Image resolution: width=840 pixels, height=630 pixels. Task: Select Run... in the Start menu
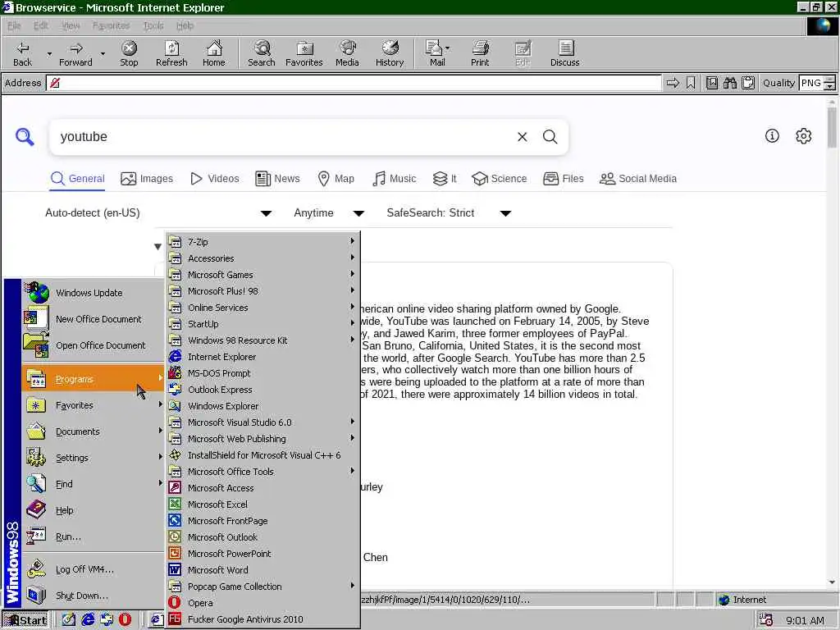(94, 536)
